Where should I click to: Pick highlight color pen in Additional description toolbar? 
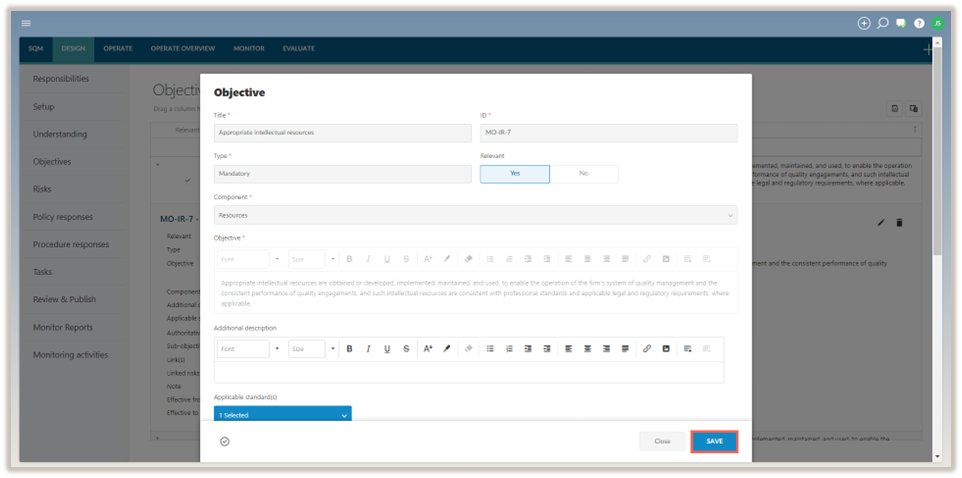(447, 349)
